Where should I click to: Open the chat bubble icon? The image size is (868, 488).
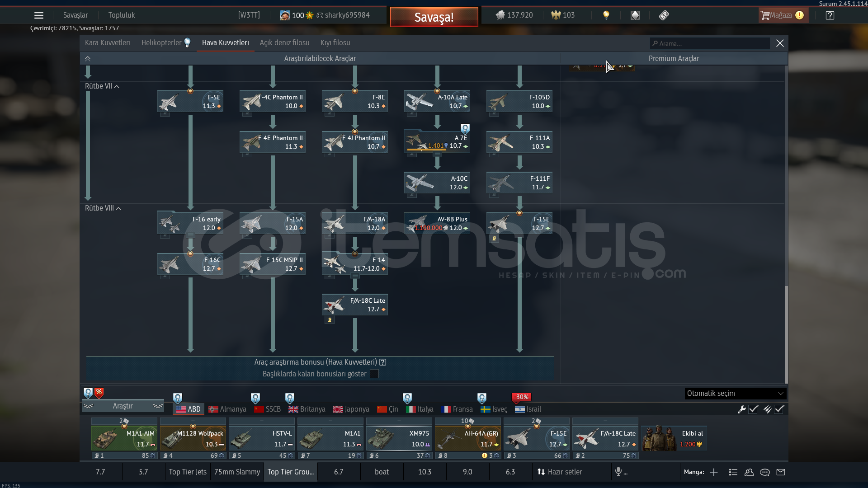765,472
